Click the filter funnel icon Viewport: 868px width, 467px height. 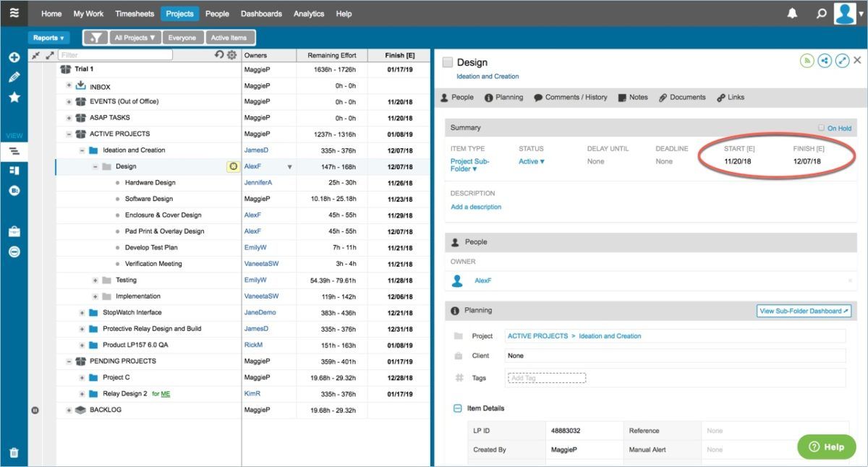[x=95, y=38]
